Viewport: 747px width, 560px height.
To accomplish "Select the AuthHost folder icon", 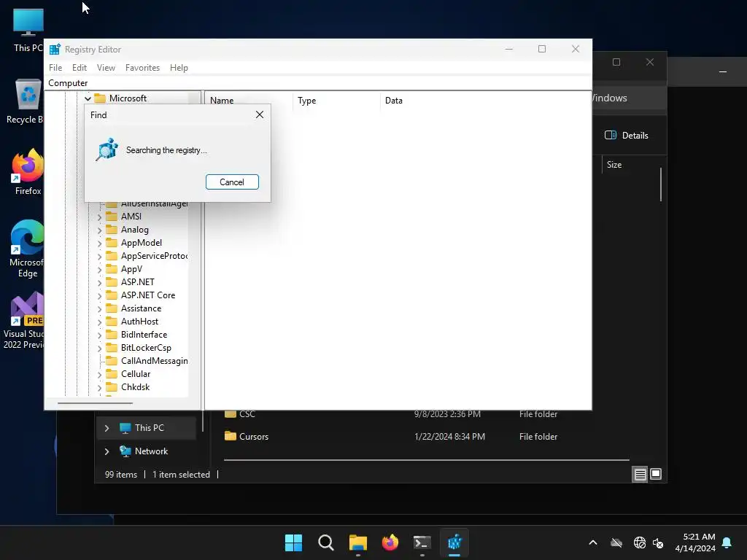I will (x=112, y=321).
